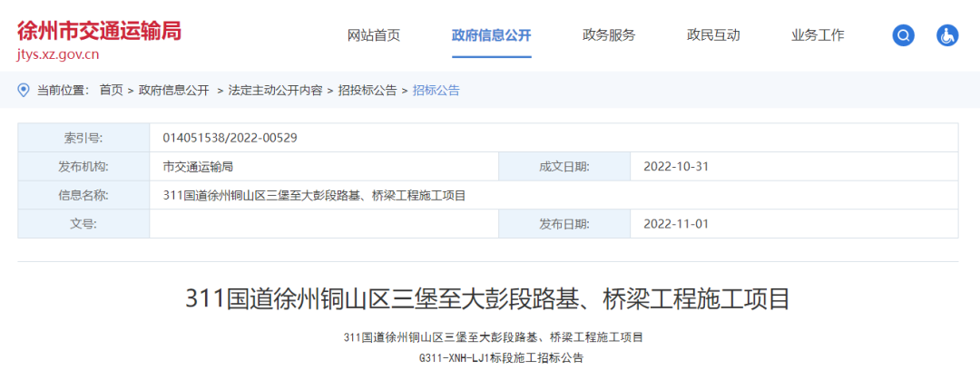
Task: Open the 业务工作 menu item
Action: tap(818, 35)
